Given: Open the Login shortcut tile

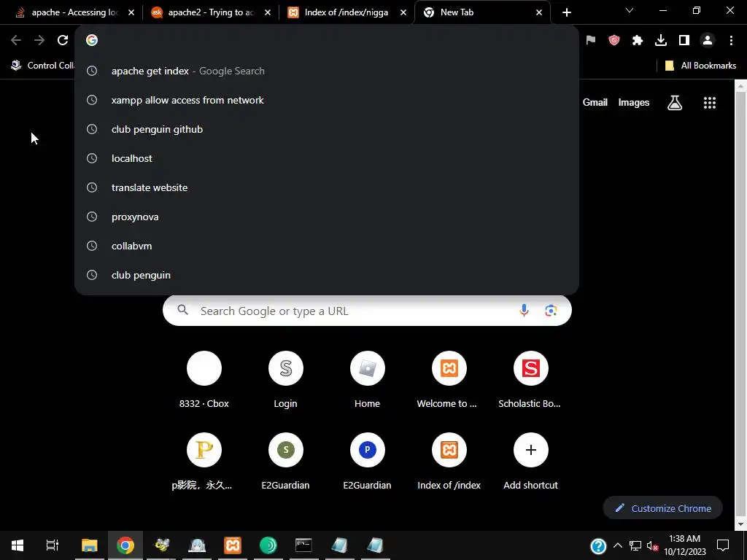Looking at the screenshot, I should click(x=285, y=380).
